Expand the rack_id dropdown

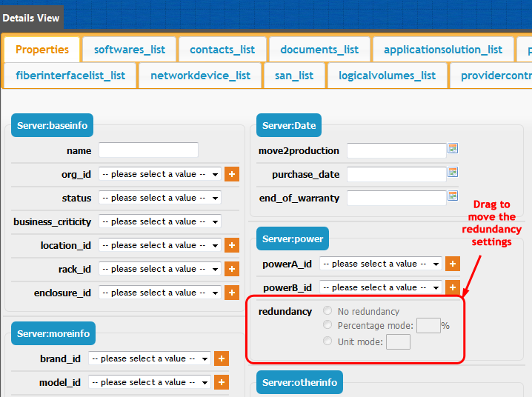click(x=160, y=269)
